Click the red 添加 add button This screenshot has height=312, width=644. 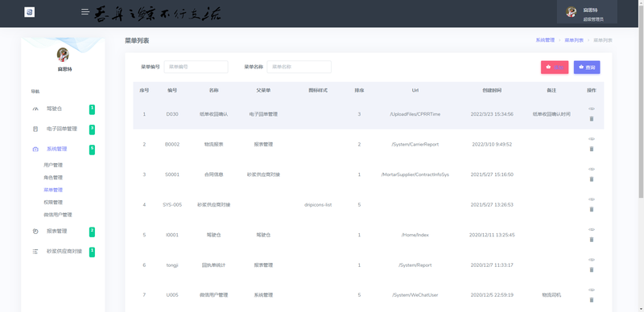pos(555,68)
